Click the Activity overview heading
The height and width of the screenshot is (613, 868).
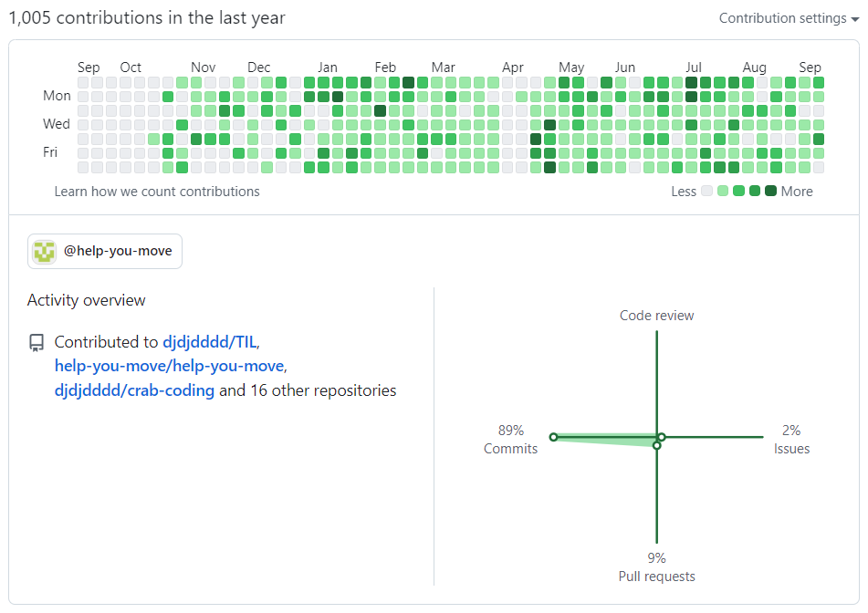pos(87,300)
